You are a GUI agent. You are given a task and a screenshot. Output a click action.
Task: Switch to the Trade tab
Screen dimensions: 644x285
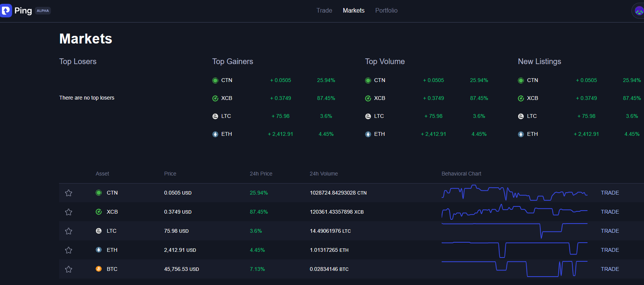[324, 11]
